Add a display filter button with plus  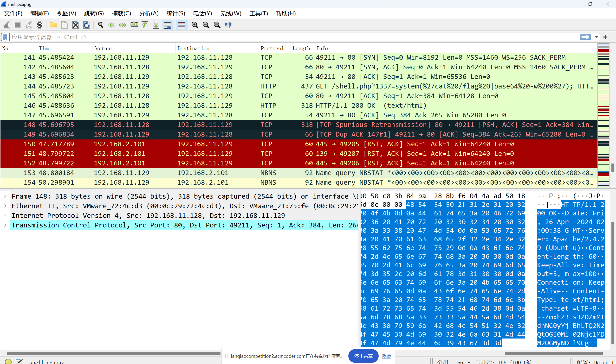605,37
